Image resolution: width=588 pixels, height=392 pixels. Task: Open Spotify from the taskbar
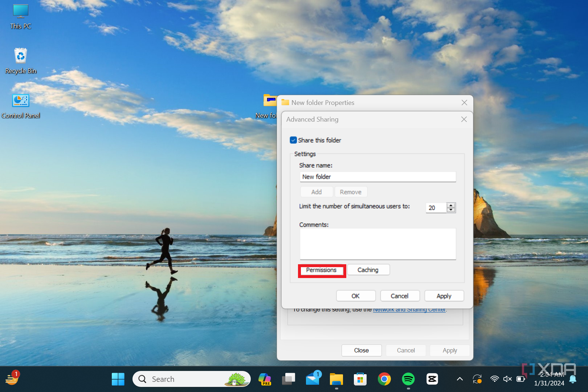point(408,379)
